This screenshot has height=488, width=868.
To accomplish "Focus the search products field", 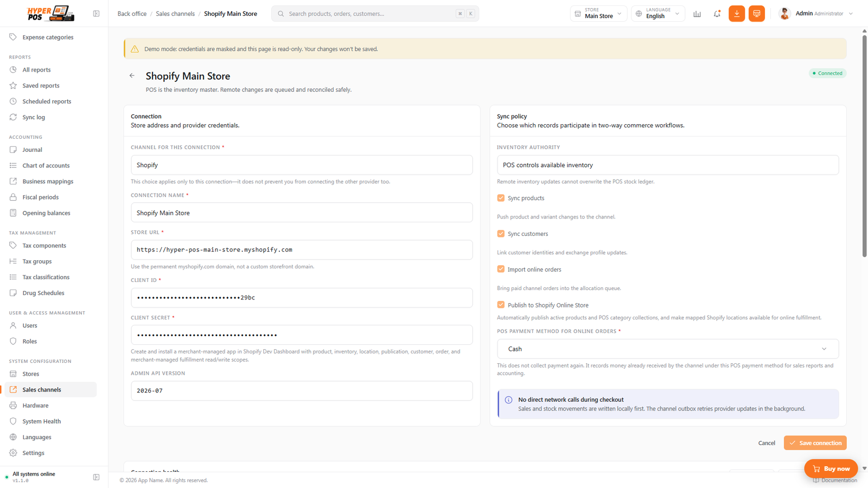I will (375, 14).
